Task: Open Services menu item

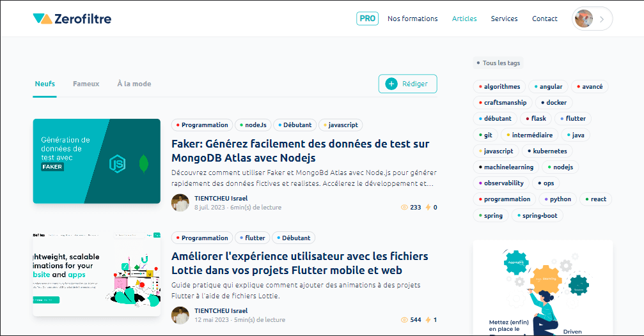Action: coord(504,19)
